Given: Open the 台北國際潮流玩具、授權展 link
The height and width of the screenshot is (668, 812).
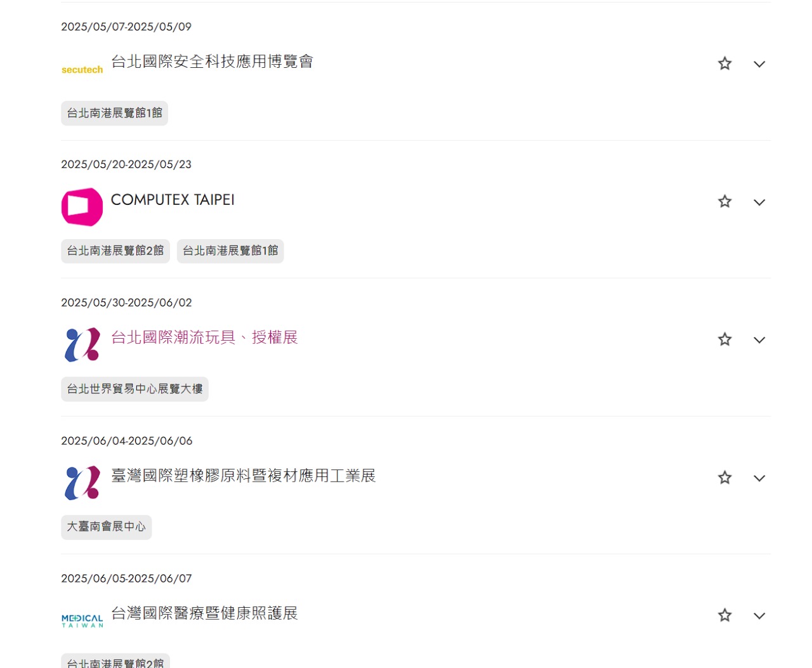Looking at the screenshot, I should point(204,337).
